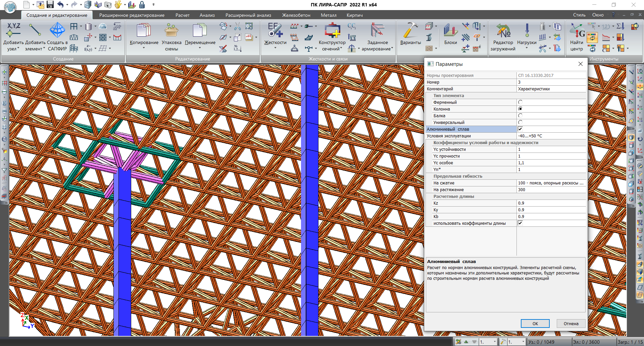The image size is (644, 346).
Task: Expand the Нагрузки dropdown
Action: pos(527,48)
